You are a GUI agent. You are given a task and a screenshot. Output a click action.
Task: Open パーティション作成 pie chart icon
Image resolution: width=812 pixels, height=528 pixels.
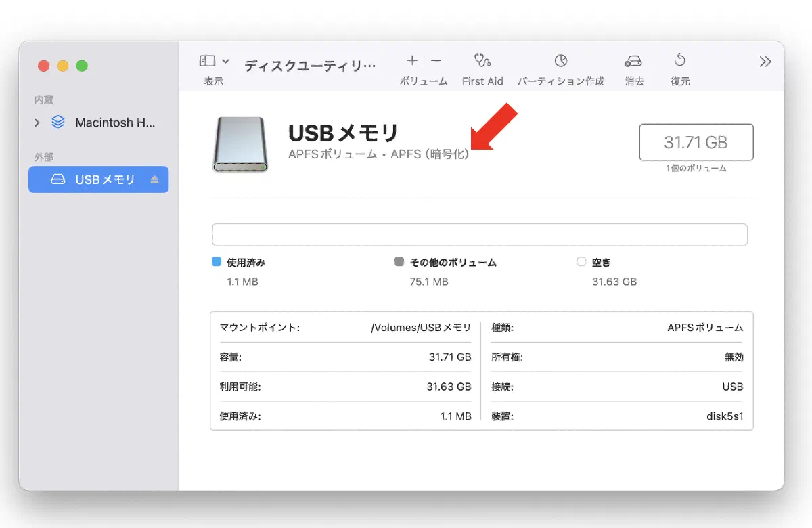[x=561, y=61]
